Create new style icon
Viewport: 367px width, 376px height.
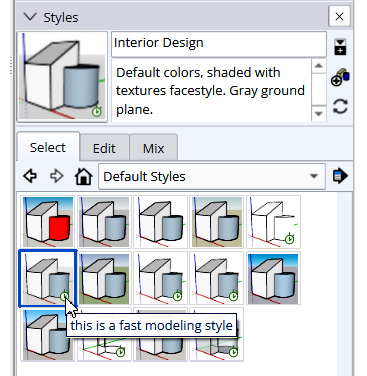point(340,77)
